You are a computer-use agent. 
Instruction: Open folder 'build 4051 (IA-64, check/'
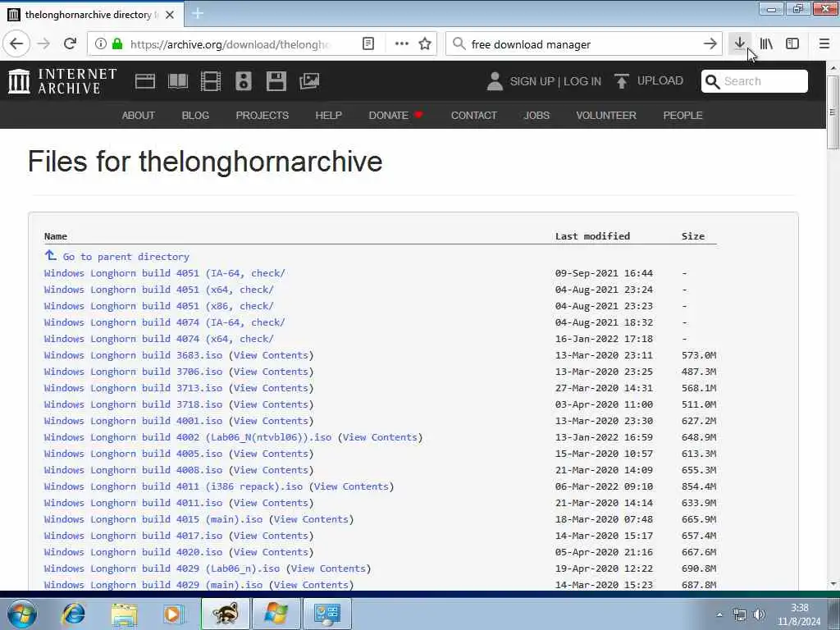[x=164, y=273]
